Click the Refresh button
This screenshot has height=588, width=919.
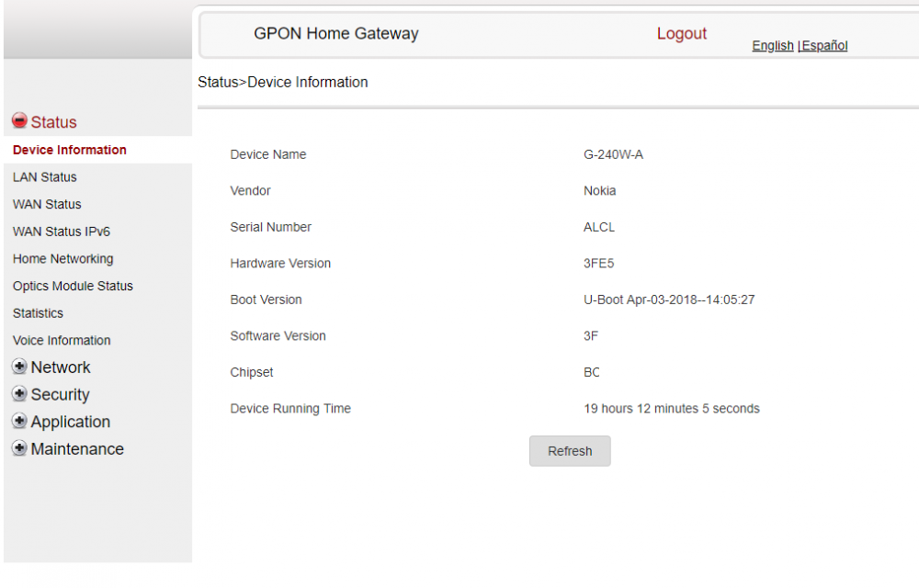click(x=570, y=451)
